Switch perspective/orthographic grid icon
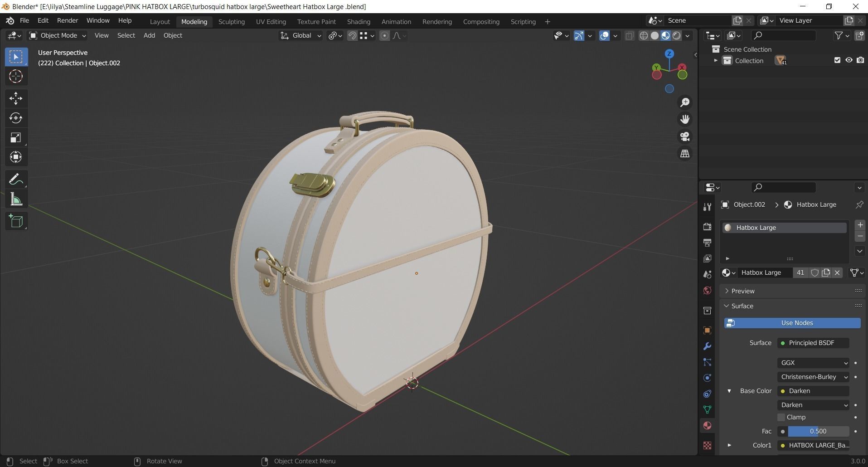868x467 pixels. (x=685, y=154)
